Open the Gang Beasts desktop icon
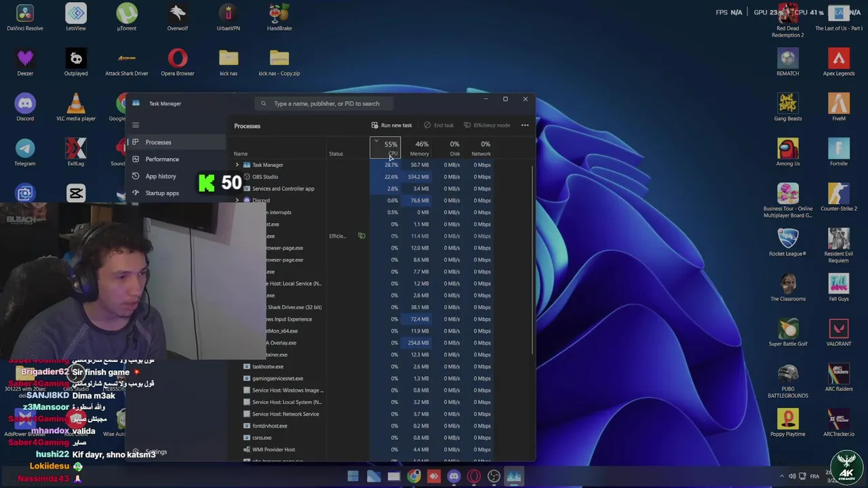The width and height of the screenshot is (868, 488). click(788, 107)
